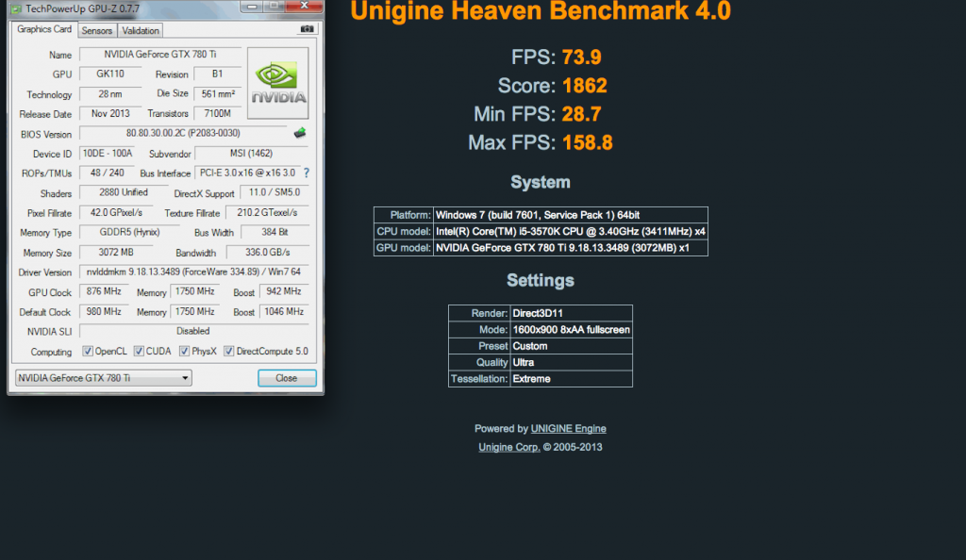Screen dimensions: 966x560
Task: Click the BIOS Version text field
Action: [x=183, y=134]
